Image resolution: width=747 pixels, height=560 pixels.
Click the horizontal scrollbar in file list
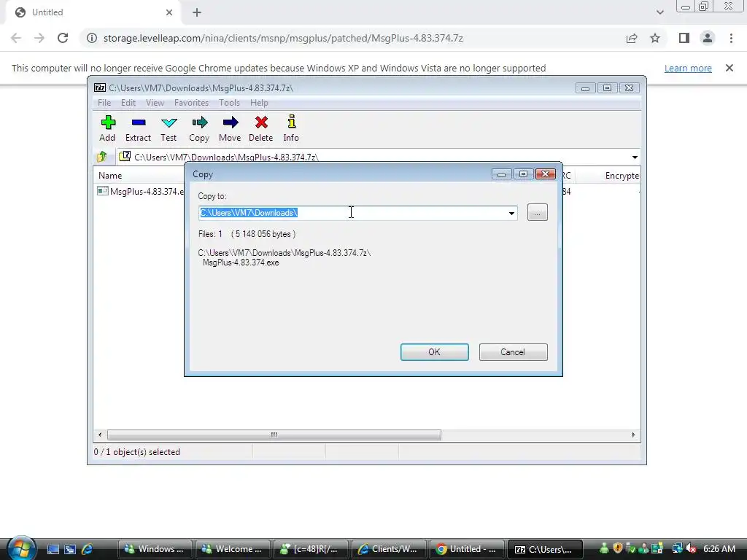pos(274,435)
